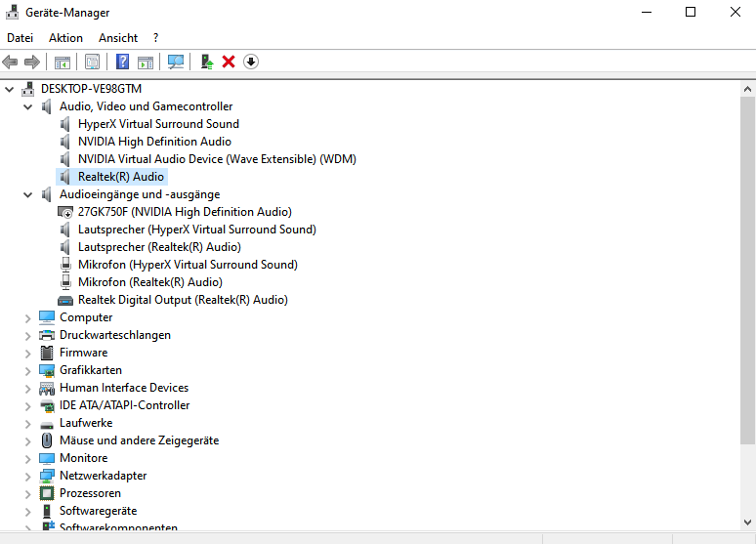Screen dimensions: 756x544
Task: Open Properties via toolbar icon
Action: point(92,62)
